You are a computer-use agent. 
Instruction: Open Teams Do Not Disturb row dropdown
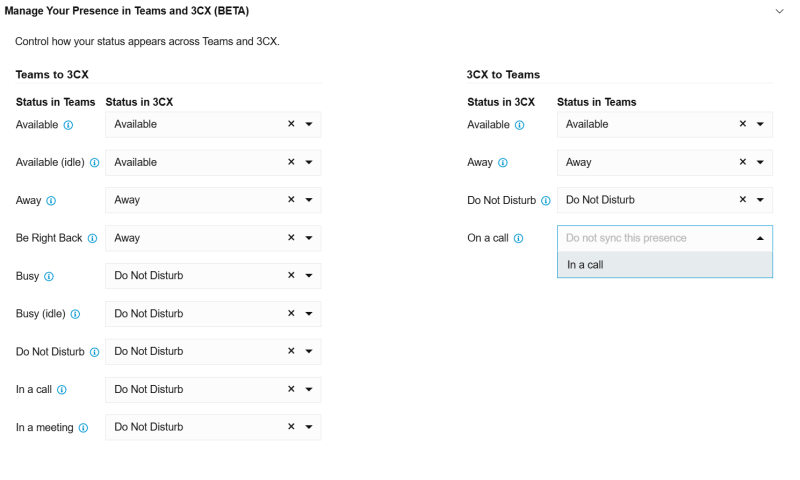click(309, 351)
